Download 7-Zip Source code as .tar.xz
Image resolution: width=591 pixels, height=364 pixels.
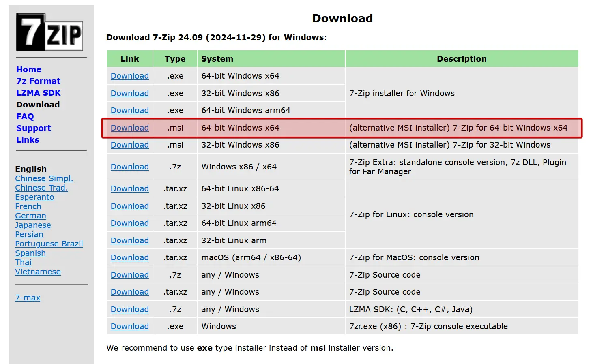point(130,292)
